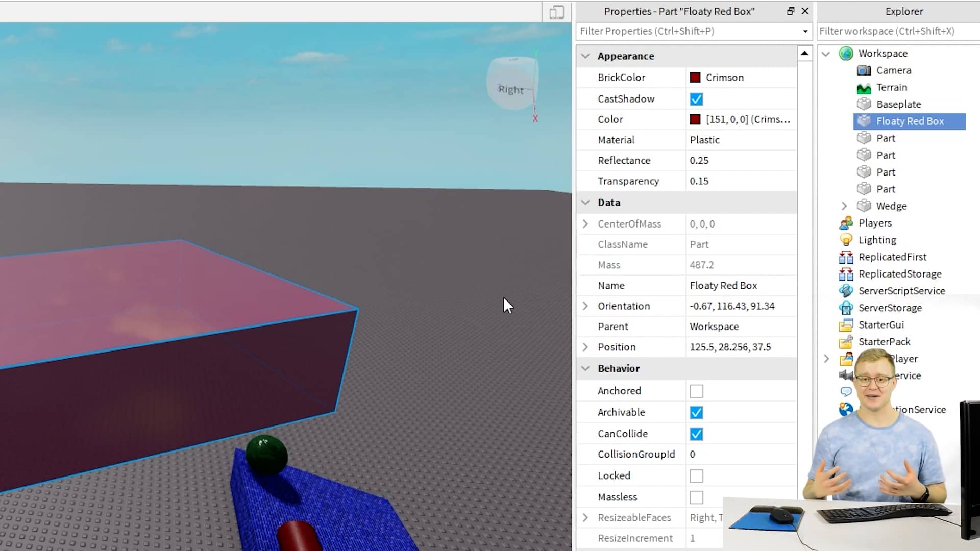This screenshot has width=980, height=551.
Task: Expand the Position property row
Action: pos(585,346)
